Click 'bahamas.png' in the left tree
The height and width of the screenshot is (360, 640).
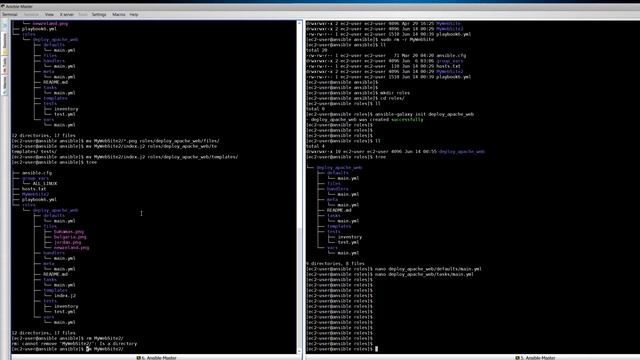coord(69,231)
